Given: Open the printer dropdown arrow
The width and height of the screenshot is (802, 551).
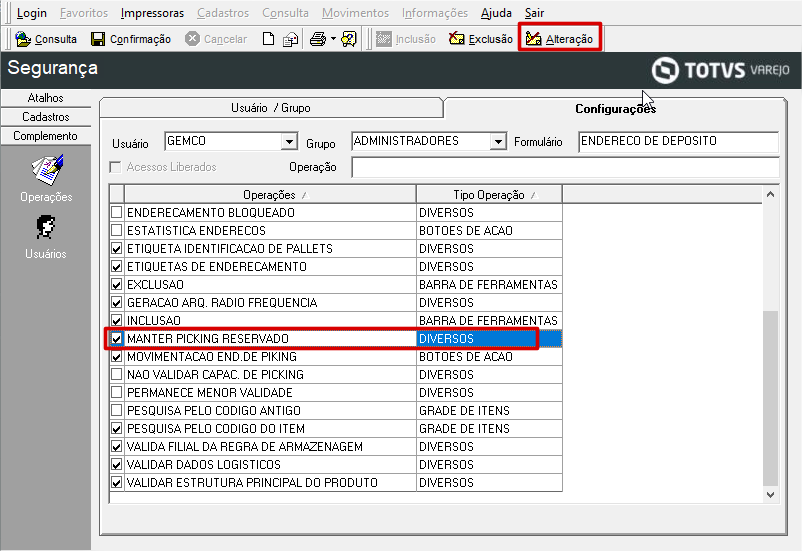Looking at the screenshot, I should [x=333, y=39].
